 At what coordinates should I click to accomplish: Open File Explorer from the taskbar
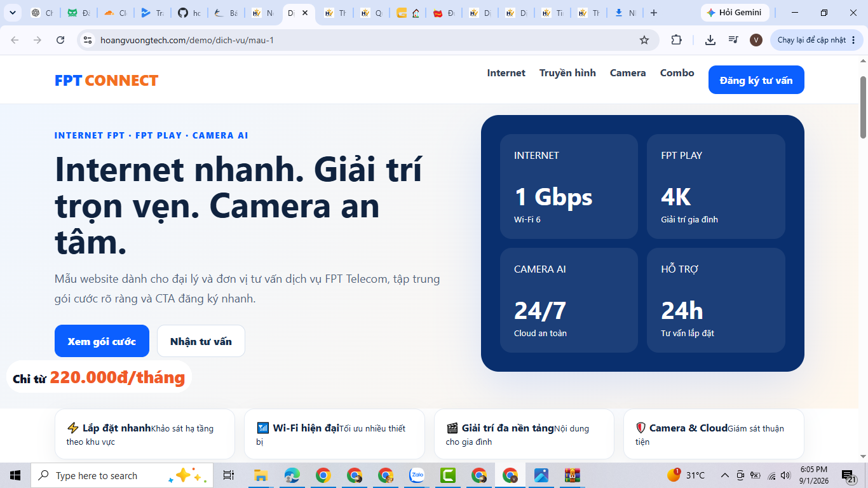pyautogui.click(x=261, y=475)
